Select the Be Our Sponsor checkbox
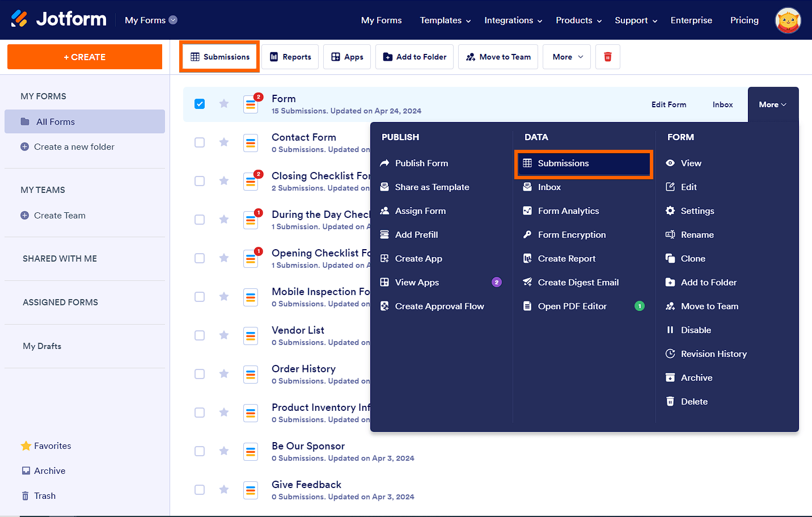 tap(200, 451)
